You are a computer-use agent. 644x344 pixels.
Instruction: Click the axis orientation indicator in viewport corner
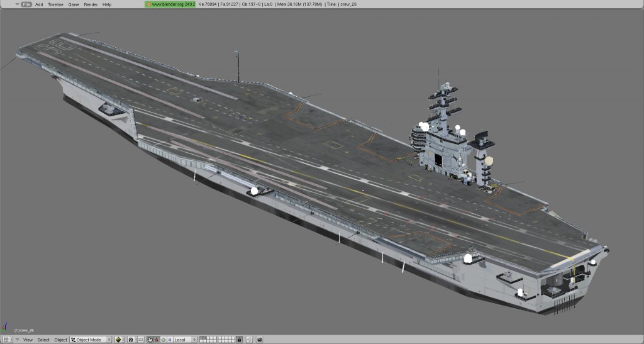click(x=4, y=327)
